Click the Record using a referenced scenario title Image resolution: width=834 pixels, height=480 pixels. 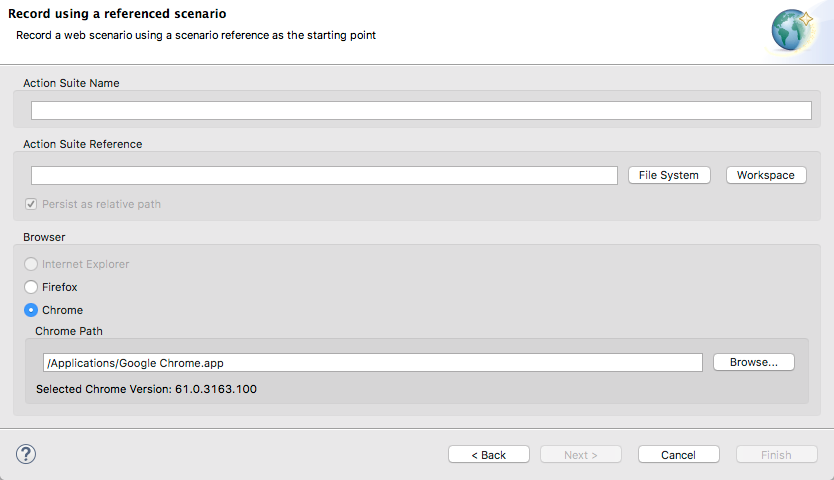tap(117, 13)
